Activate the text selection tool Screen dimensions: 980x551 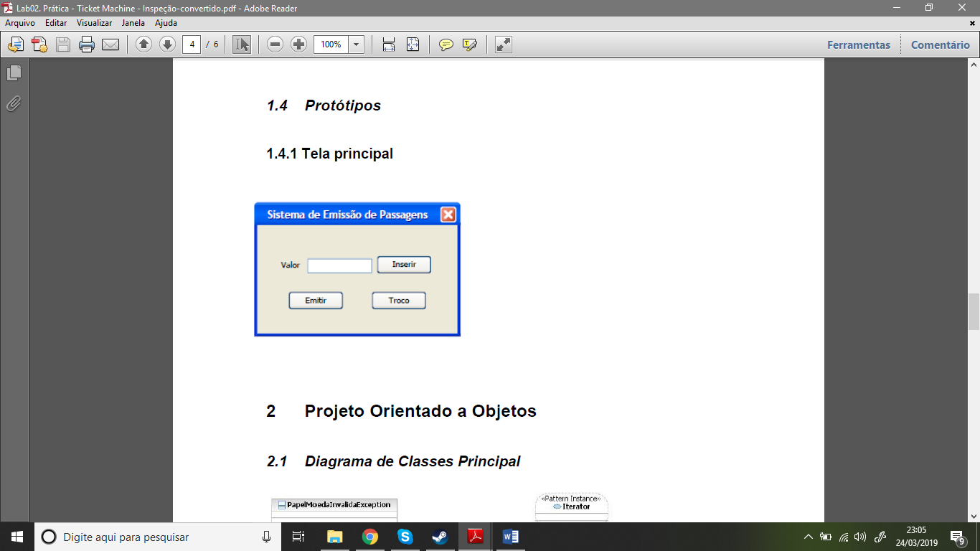coord(242,44)
